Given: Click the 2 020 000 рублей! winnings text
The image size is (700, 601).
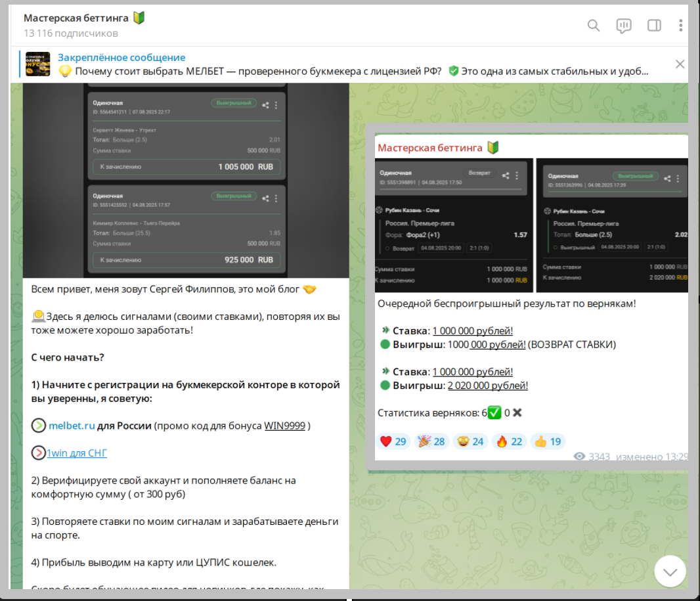Looking at the screenshot, I should [x=487, y=386].
